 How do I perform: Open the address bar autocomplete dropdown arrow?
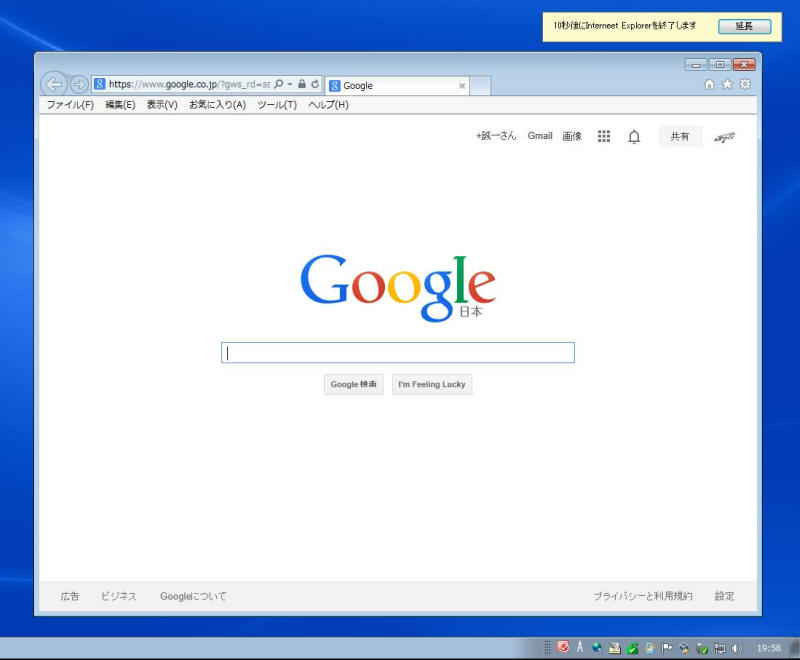(x=290, y=84)
